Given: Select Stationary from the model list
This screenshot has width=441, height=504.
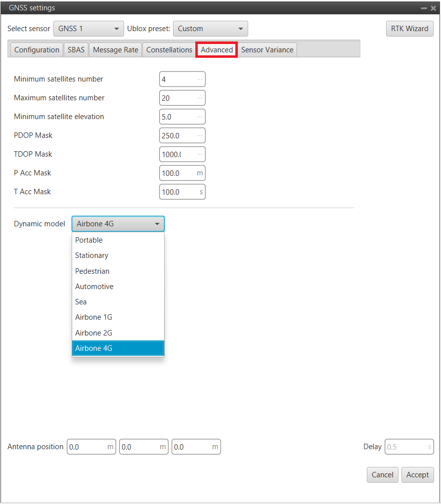Looking at the screenshot, I should [91, 255].
